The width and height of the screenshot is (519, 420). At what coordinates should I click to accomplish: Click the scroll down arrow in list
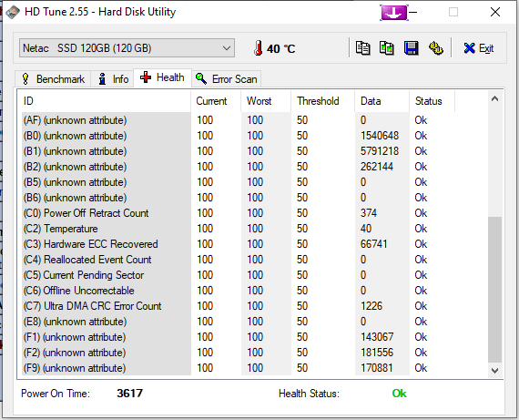(494, 370)
